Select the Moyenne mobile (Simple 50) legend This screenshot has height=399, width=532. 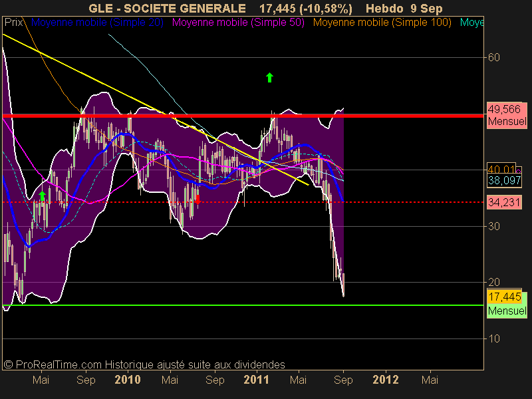[x=238, y=23]
